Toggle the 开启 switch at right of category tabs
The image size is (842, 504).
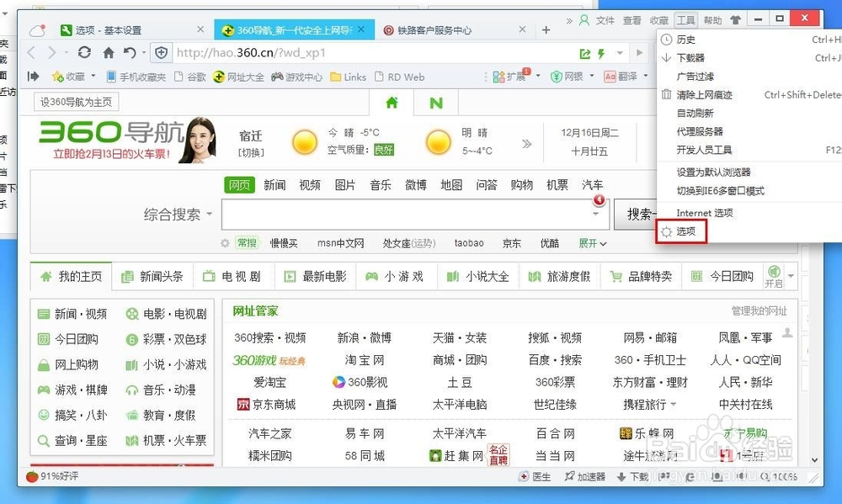(x=774, y=277)
